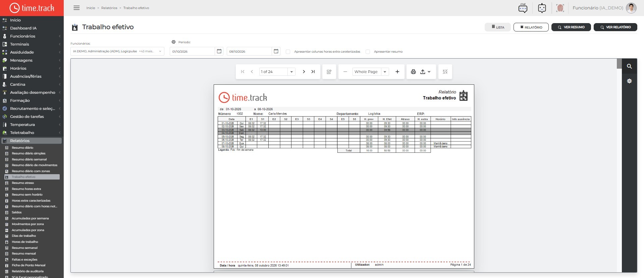Image resolution: width=644 pixels, height=278 pixels.
Task: Open calendar for start date 01/10/2026
Action: (x=219, y=51)
